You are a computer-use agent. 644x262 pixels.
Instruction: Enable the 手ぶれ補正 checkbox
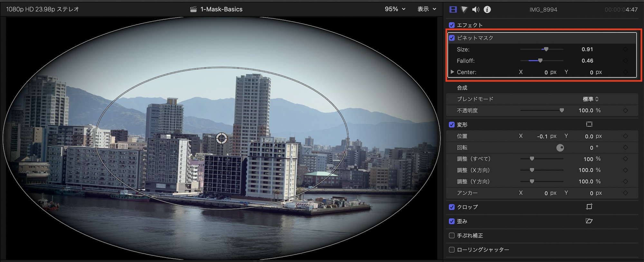coord(452,236)
